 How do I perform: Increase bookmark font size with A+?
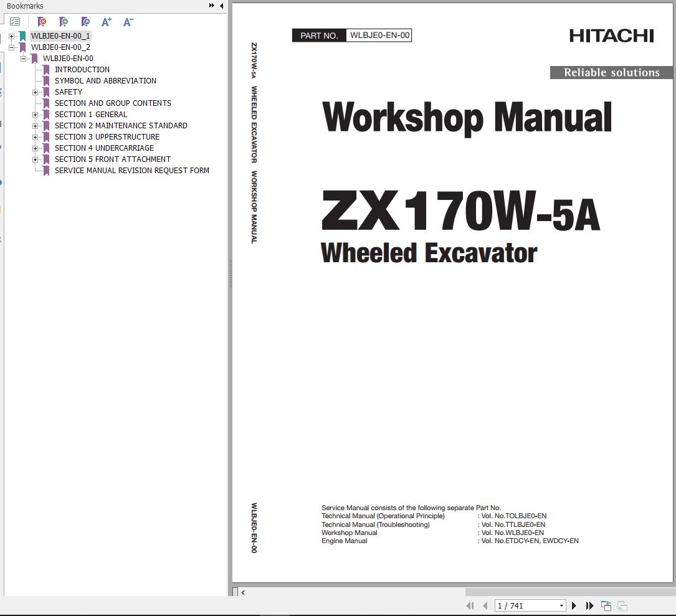[106, 22]
